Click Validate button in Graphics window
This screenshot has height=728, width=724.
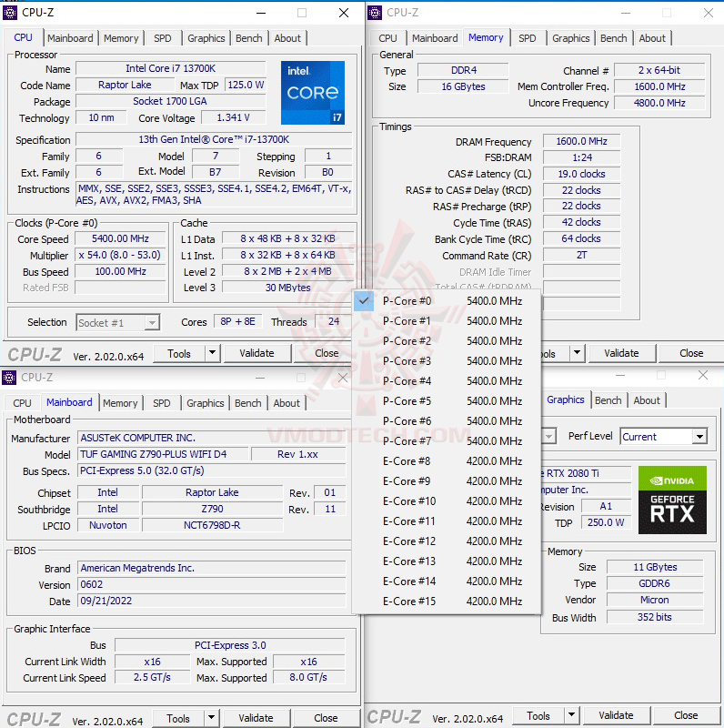point(616,715)
